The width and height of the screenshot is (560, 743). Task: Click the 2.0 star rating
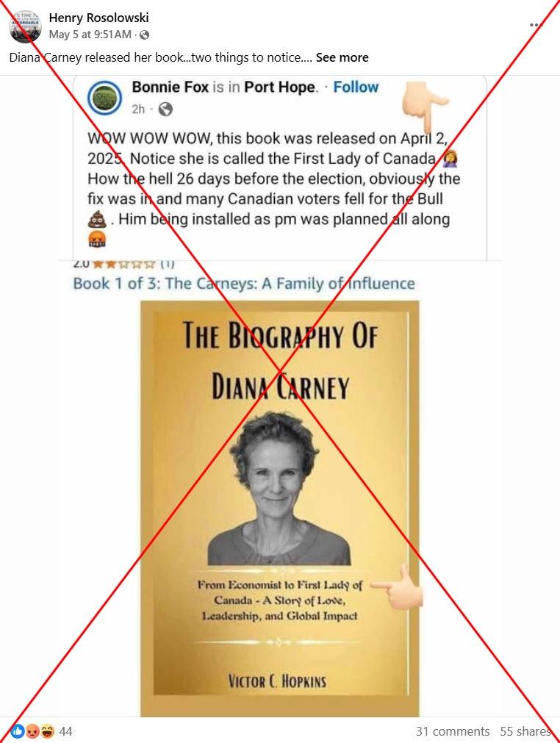coord(124,263)
